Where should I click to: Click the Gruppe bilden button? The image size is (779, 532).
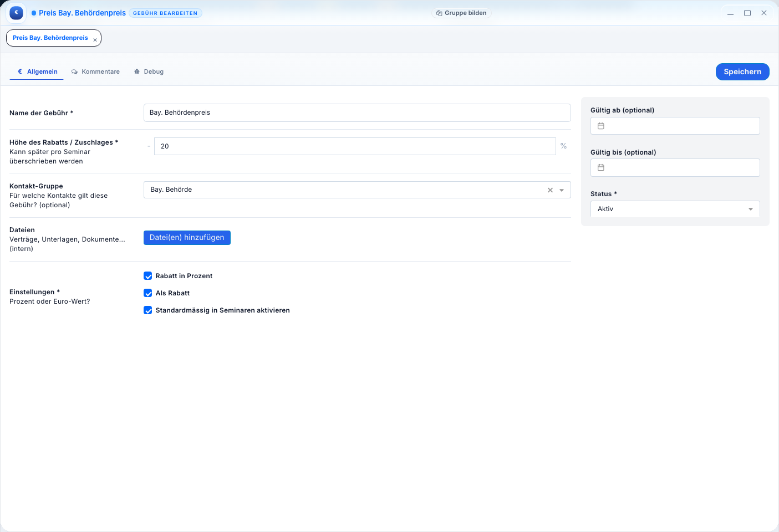point(461,13)
